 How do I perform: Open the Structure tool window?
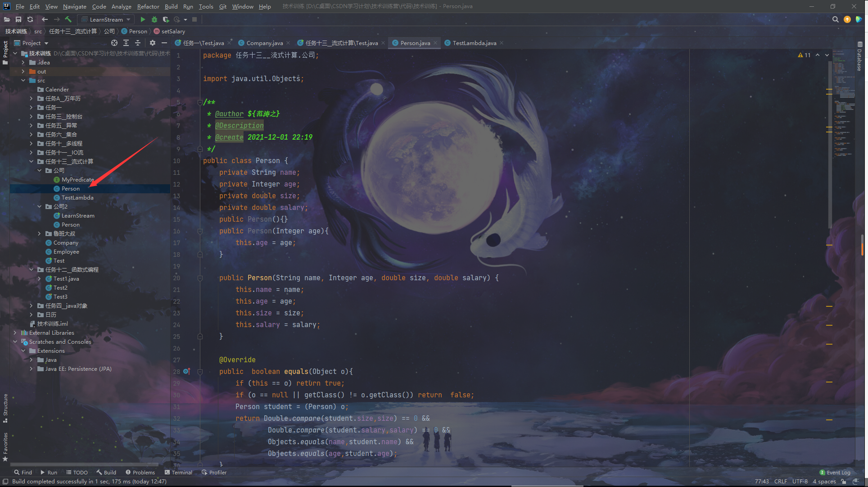pyautogui.click(x=5, y=408)
